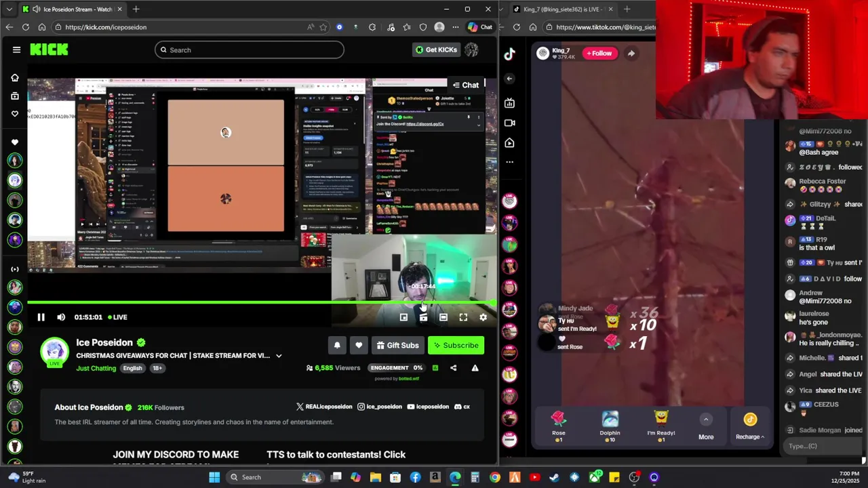Open Kick hamburger sidebar menu

click(16, 49)
